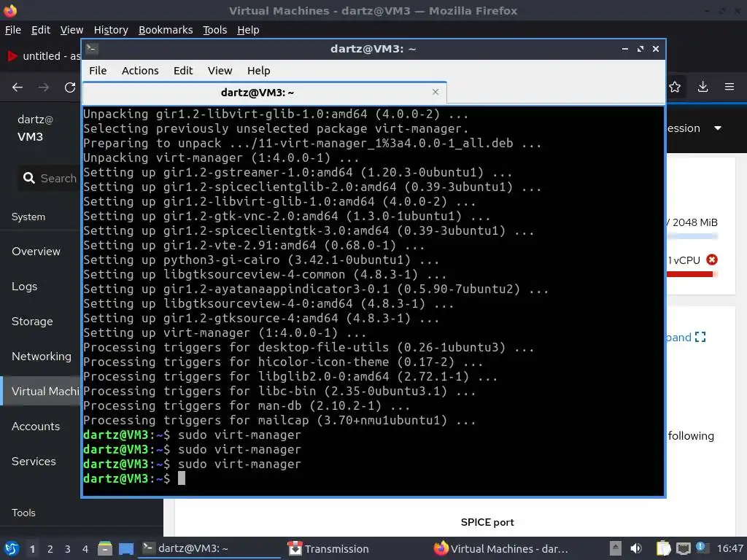Close the dartz@VM3 terminal tab
This screenshot has width=747, height=560.
point(436,92)
